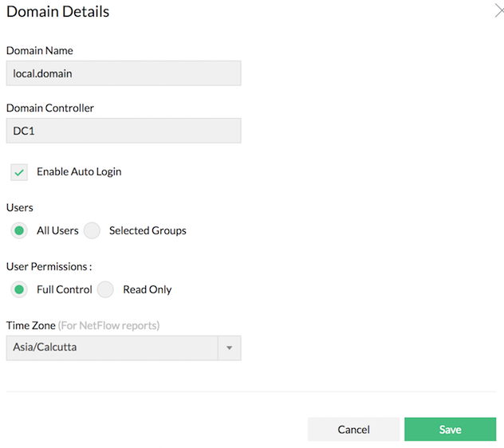Click the "All Users" option label
The width and height of the screenshot is (504, 448).
coord(57,230)
